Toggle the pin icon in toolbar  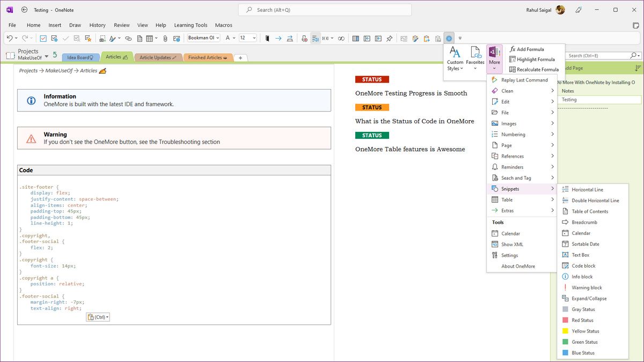[x=390, y=38]
